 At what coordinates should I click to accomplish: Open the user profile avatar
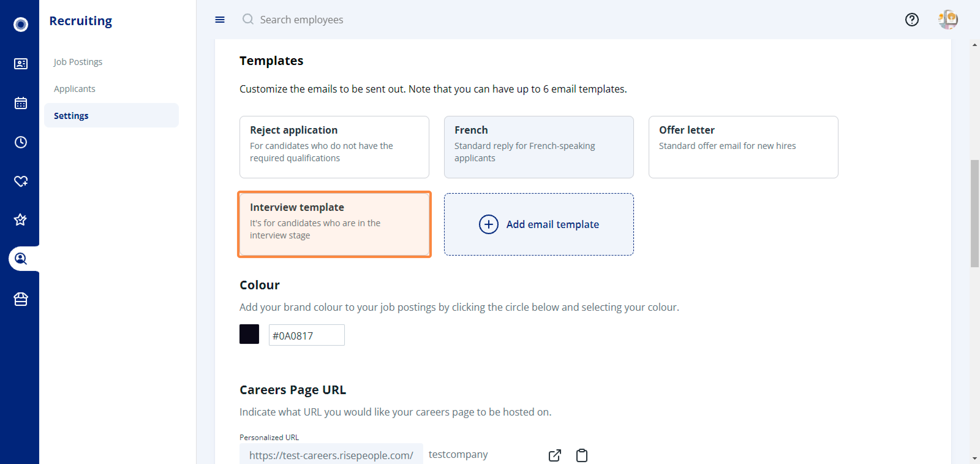tap(948, 19)
